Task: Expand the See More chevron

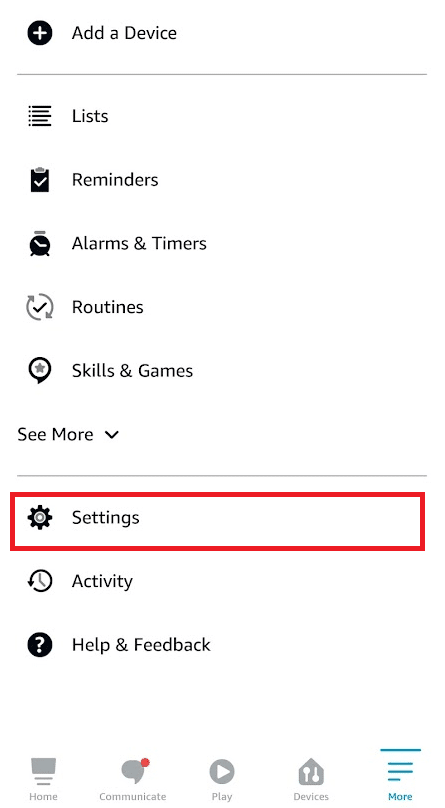Action: pos(112,435)
